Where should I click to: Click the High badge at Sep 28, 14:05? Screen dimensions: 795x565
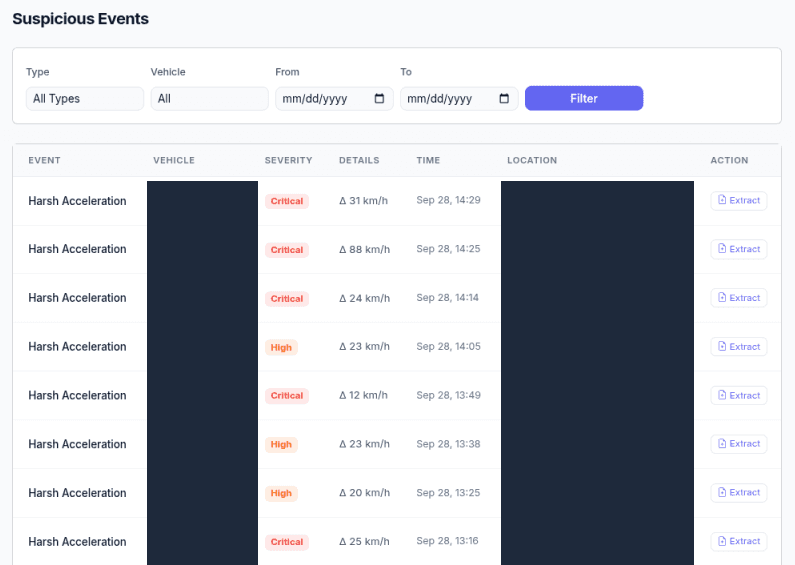click(x=281, y=347)
